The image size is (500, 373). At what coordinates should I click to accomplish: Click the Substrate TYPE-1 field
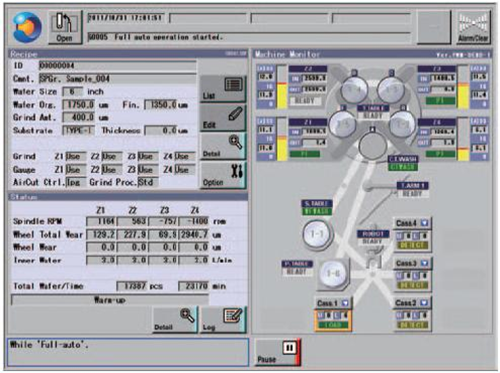click(78, 130)
